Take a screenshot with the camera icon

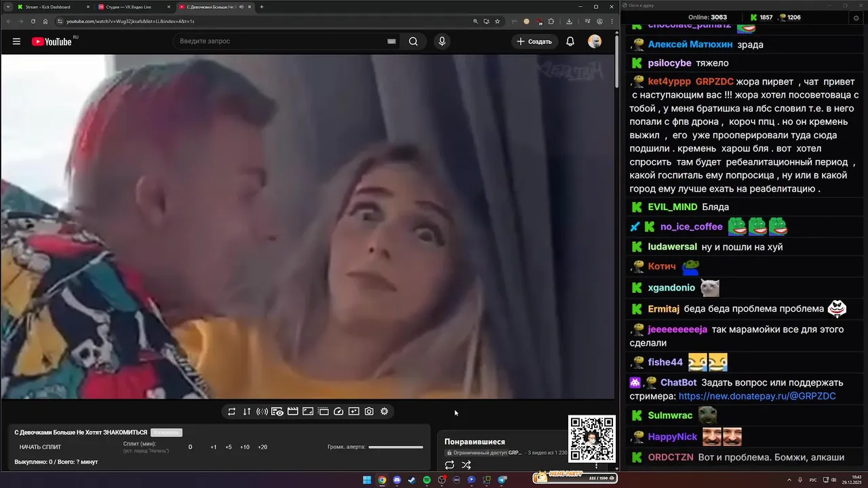pyautogui.click(x=369, y=411)
